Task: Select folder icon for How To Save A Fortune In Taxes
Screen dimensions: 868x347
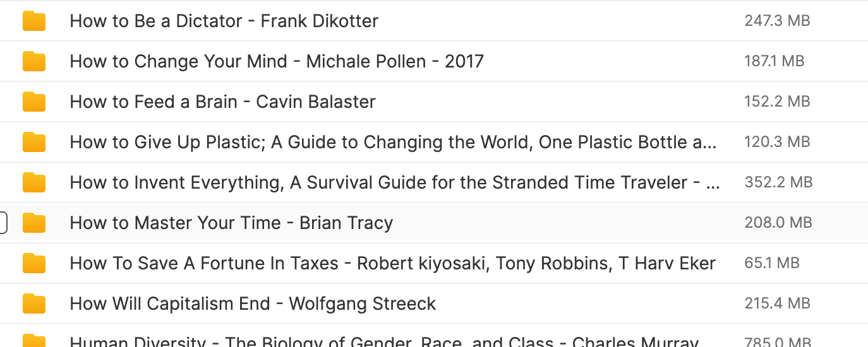Action: (x=34, y=263)
